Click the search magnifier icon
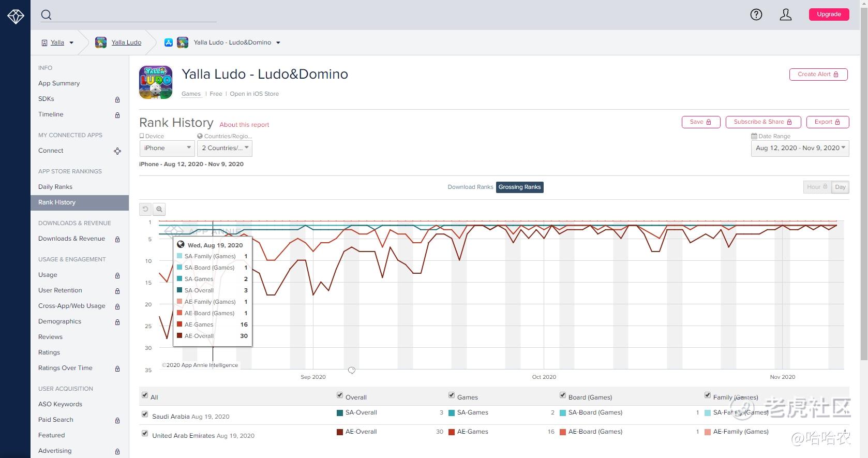Screen dimensions: 868x458 point(47,14)
